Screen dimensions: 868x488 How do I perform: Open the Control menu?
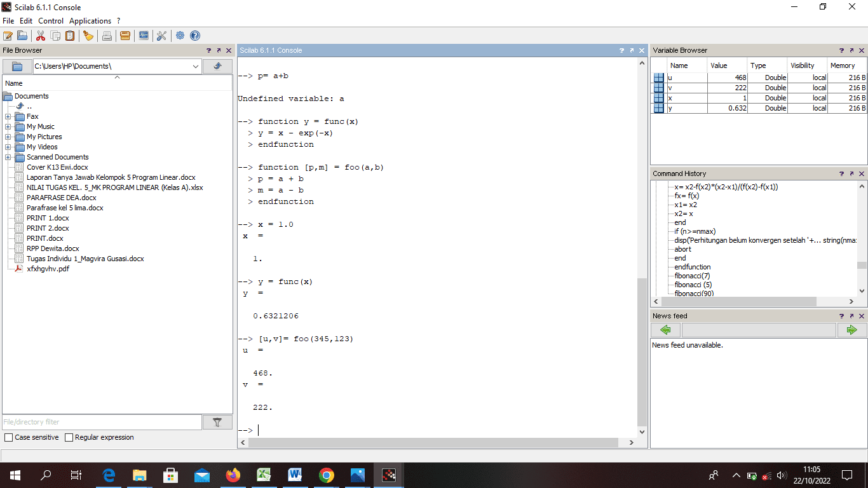pyautogui.click(x=51, y=21)
